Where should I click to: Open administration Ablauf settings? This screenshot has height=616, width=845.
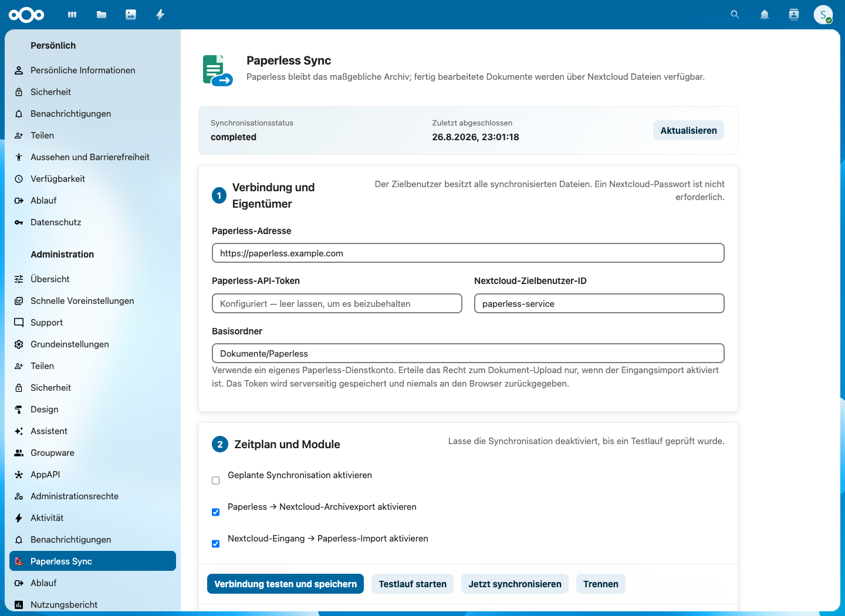[x=93, y=583]
